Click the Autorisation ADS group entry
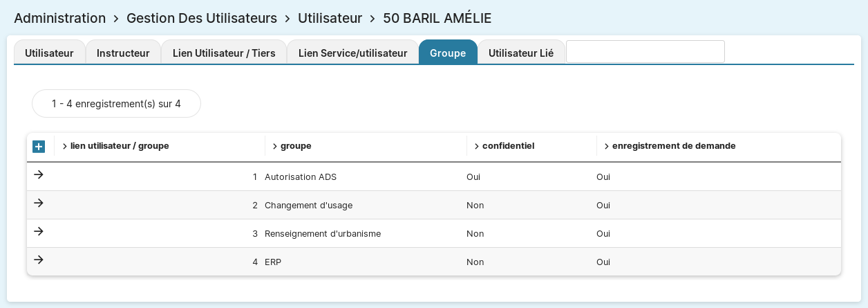This screenshot has height=308, width=868. click(300, 177)
